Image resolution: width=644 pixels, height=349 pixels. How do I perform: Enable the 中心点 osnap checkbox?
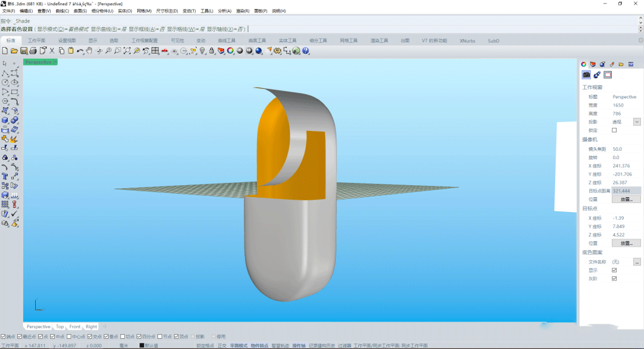pyautogui.click(x=69, y=336)
